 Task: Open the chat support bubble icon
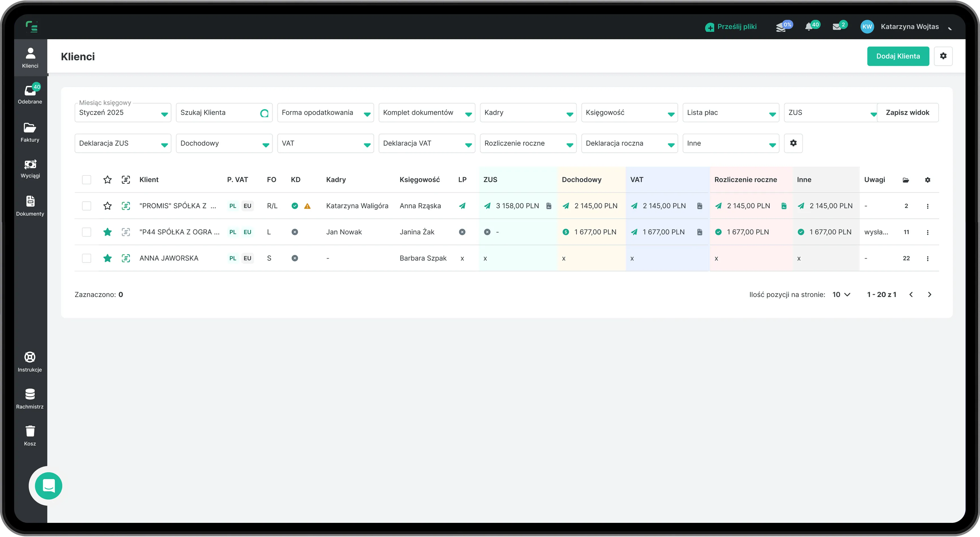[x=49, y=486]
